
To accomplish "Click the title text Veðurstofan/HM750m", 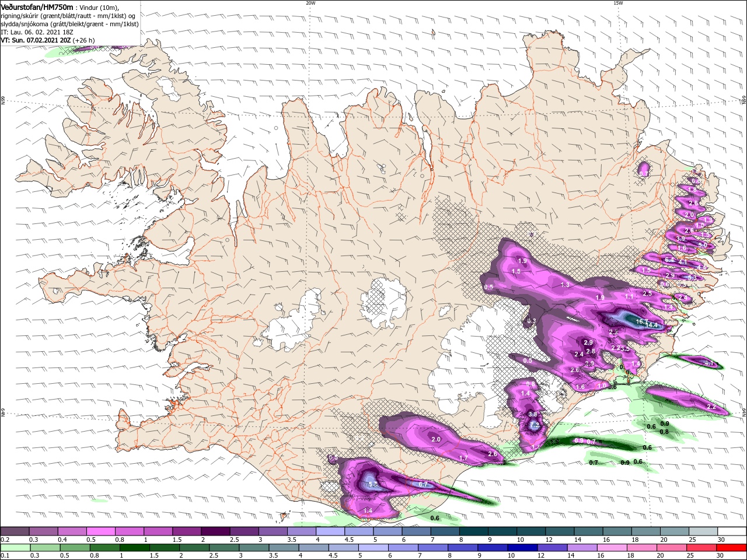I will click(x=37, y=7).
